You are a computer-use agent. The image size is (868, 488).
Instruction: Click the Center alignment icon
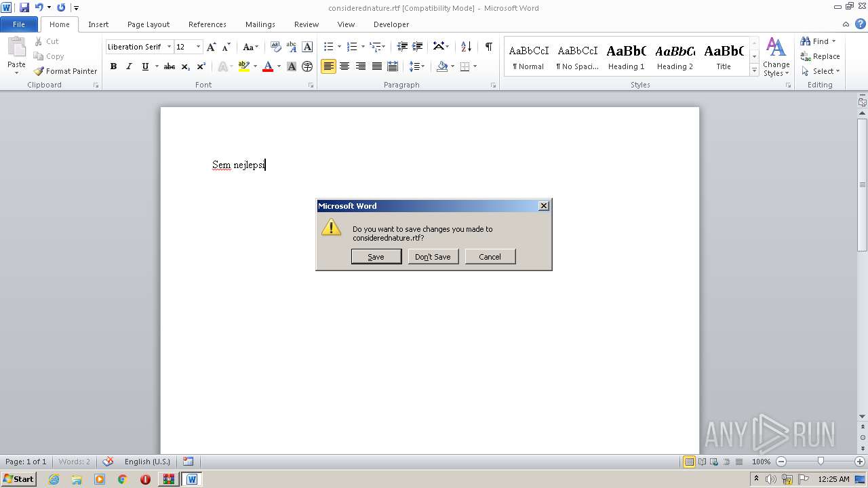[x=344, y=66]
